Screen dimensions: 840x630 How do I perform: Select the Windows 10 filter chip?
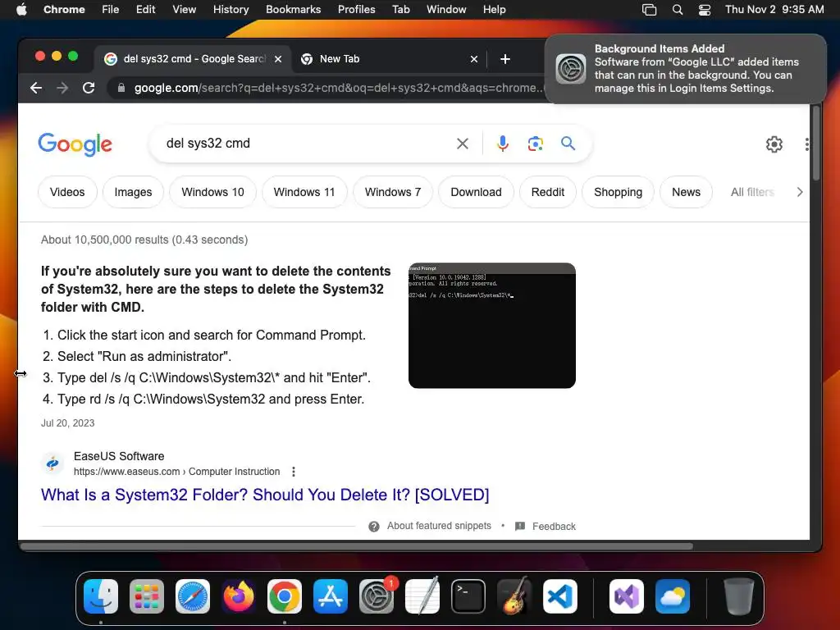[x=212, y=192]
